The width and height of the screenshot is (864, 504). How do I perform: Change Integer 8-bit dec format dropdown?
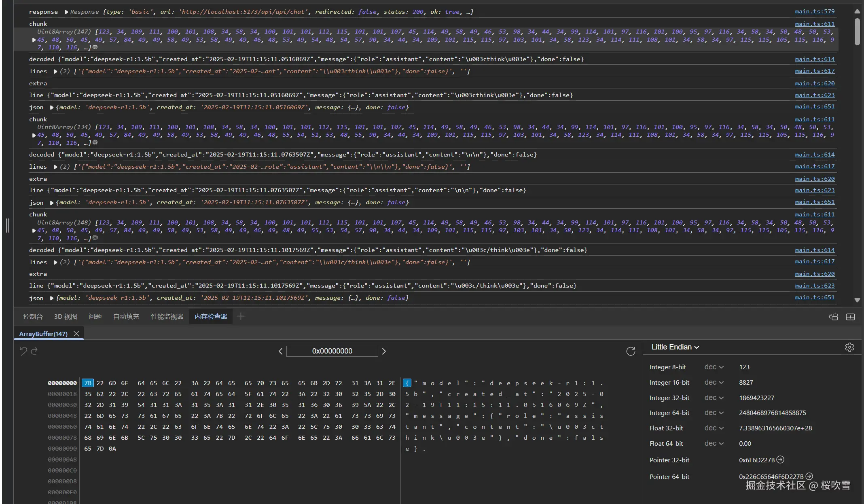[714, 367]
